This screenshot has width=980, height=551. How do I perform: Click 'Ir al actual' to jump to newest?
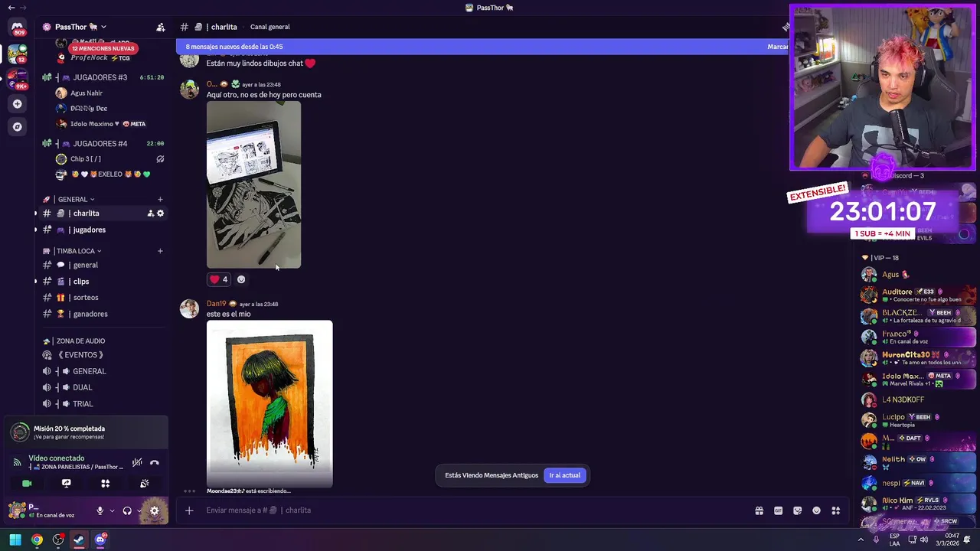[x=564, y=475]
